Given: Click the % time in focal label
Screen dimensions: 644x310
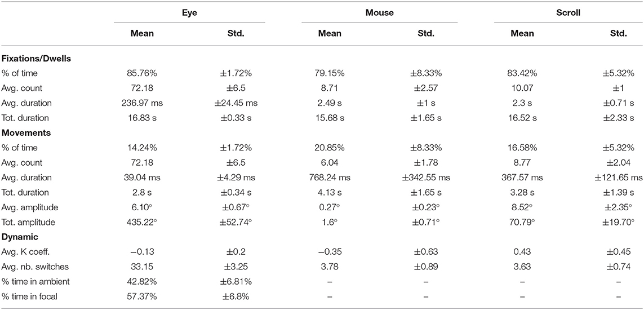Looking at the screenshot, I should coord(26,297).
